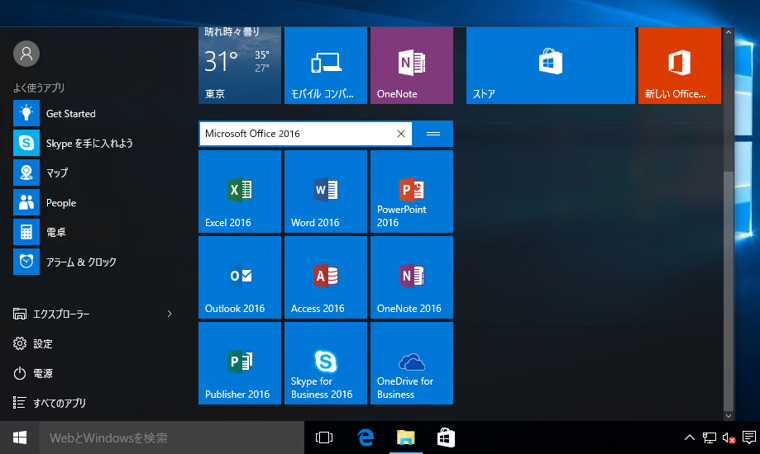Open OneDrive for Business tile
The height and width of the screenshot is (454, 760).
pos(412,363)
